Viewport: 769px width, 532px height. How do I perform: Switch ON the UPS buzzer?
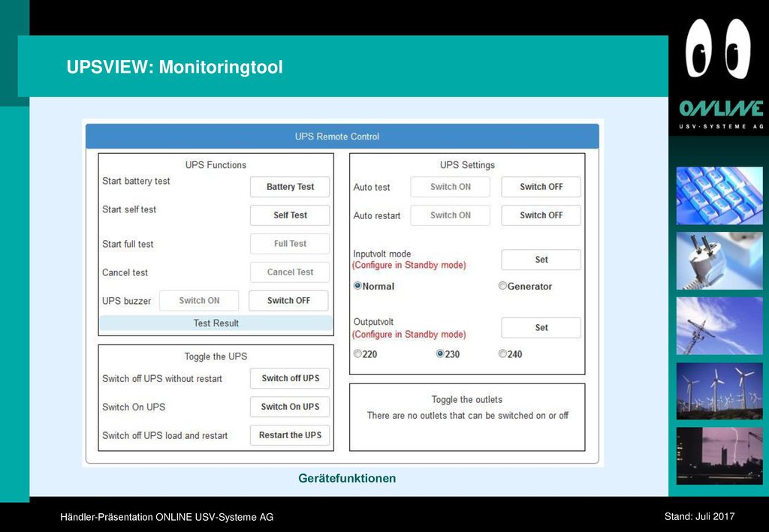click(199, 300)
